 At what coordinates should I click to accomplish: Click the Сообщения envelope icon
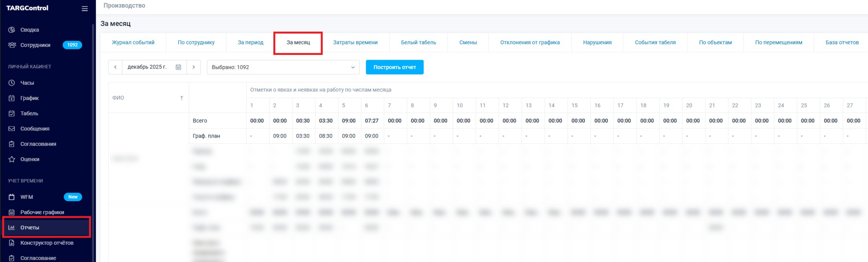point(12,129)
